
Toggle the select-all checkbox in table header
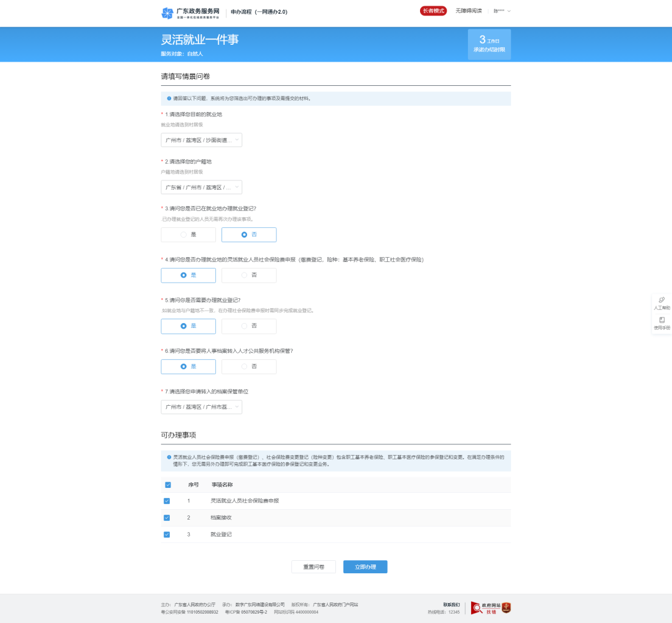168,485
